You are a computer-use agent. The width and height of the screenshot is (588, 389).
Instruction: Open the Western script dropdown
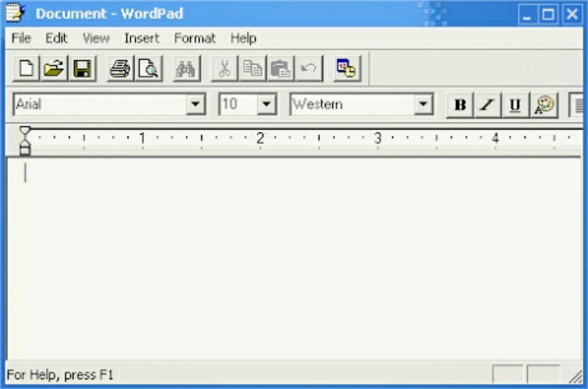tap(422, 103)
